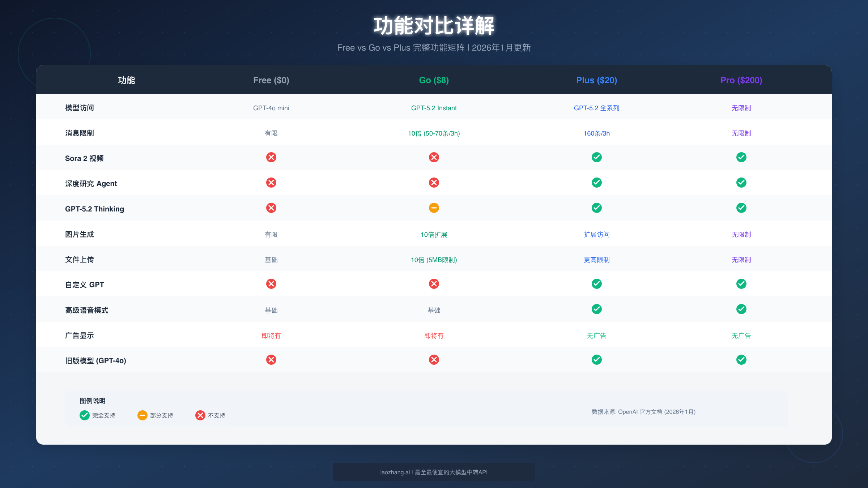
Task: Click the green check for 高级语音模式 under Plus
Action: click(x=596, y=309)
